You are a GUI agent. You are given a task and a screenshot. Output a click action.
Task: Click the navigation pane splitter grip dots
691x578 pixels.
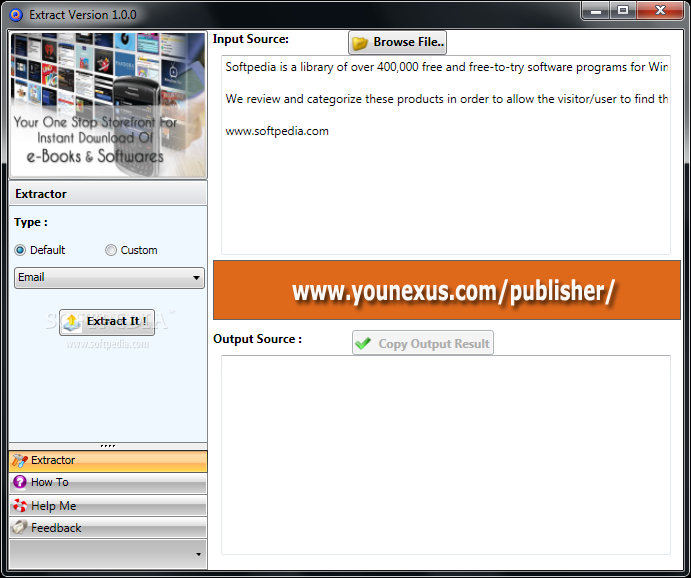[108, 446]
